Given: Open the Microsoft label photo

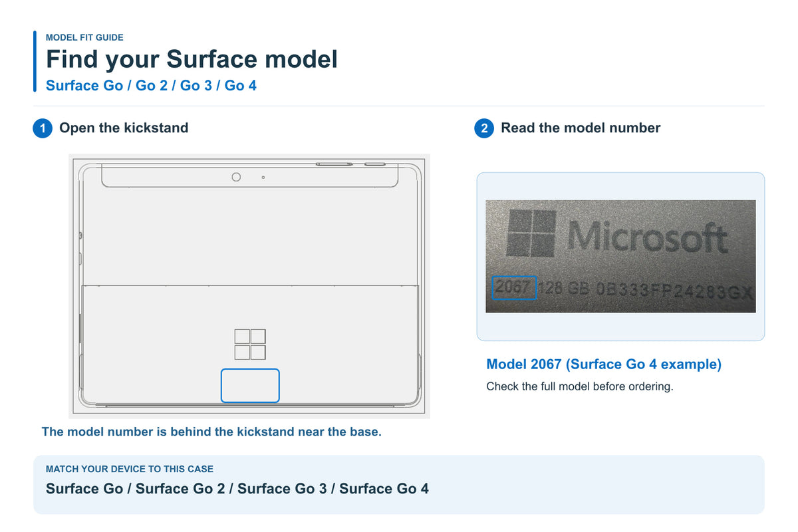Looking at the screenshot, I should pos(620,256).
